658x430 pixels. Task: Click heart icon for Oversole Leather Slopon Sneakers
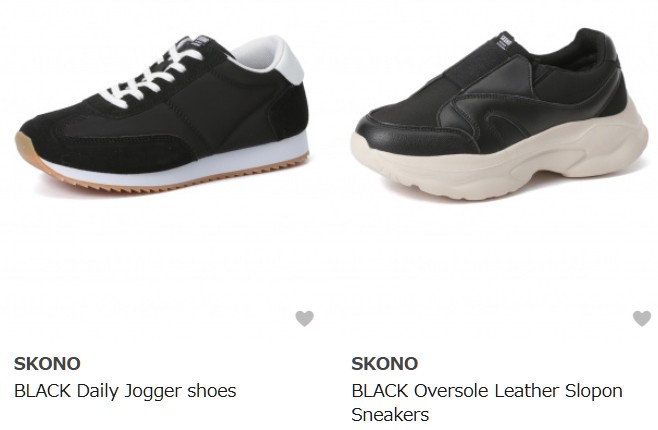(x=642, y=318)
